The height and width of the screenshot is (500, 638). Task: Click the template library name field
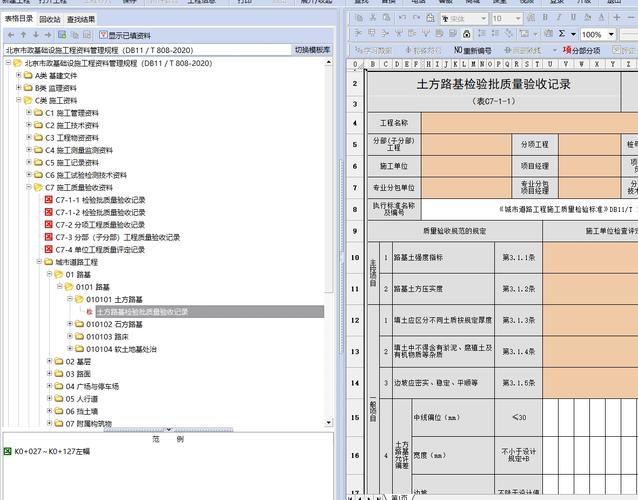[148, 50]
